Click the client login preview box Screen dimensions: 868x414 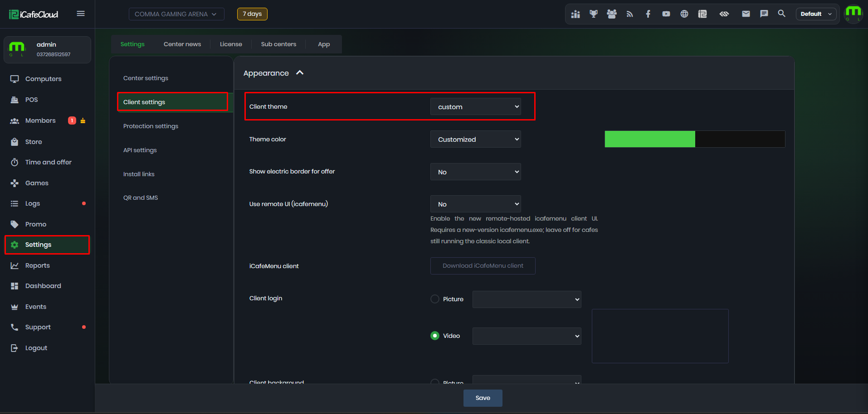660,336
